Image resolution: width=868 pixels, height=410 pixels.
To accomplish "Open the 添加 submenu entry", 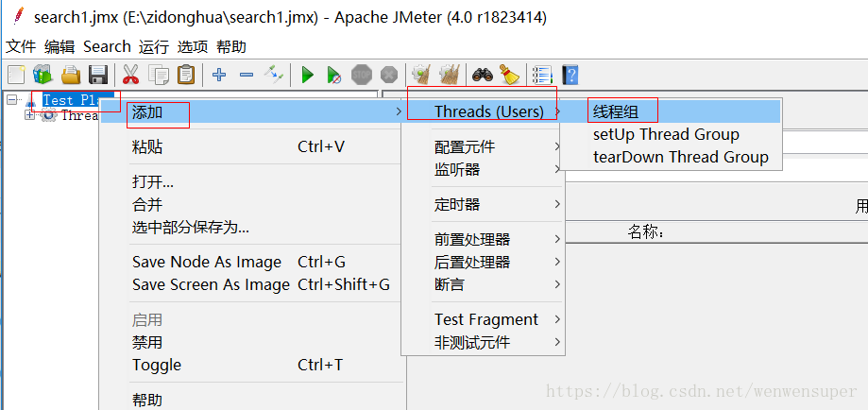I will [x=251, y=112].
